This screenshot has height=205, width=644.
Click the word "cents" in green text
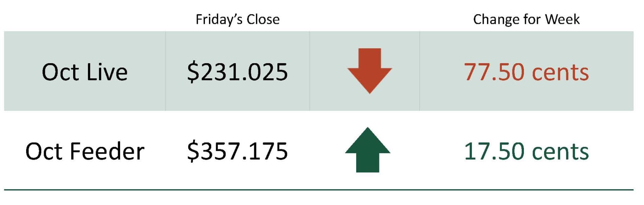click(x=560, y=152)
